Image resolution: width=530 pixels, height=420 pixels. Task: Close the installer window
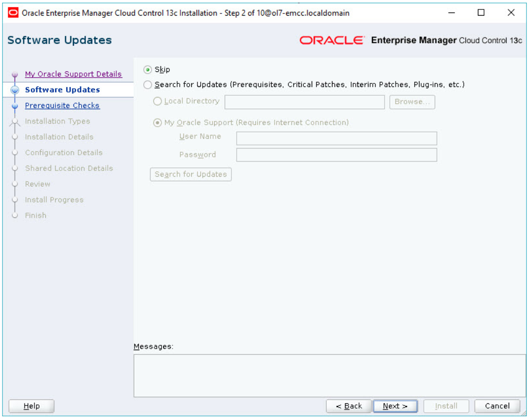tap(511, 13)
